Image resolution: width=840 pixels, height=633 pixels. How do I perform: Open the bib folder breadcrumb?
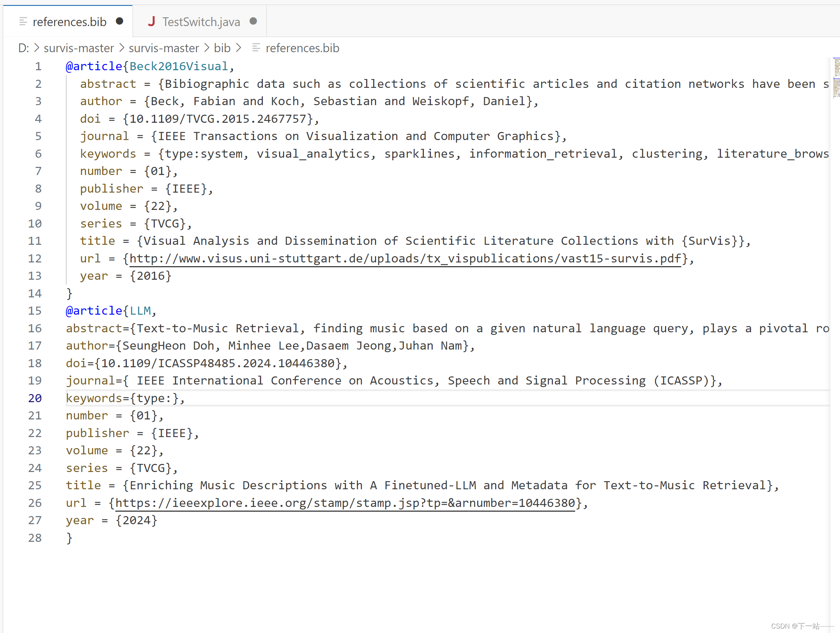(x=222, y=48)
